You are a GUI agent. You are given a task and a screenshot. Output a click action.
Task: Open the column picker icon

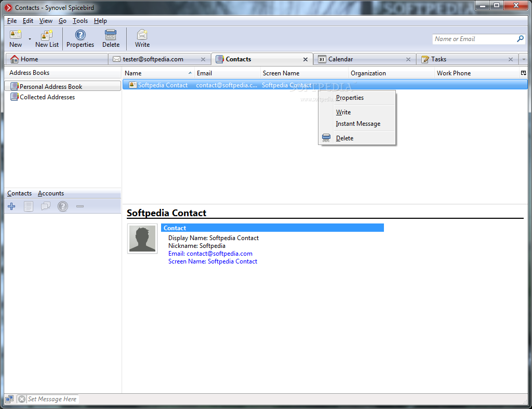[524, 73]
